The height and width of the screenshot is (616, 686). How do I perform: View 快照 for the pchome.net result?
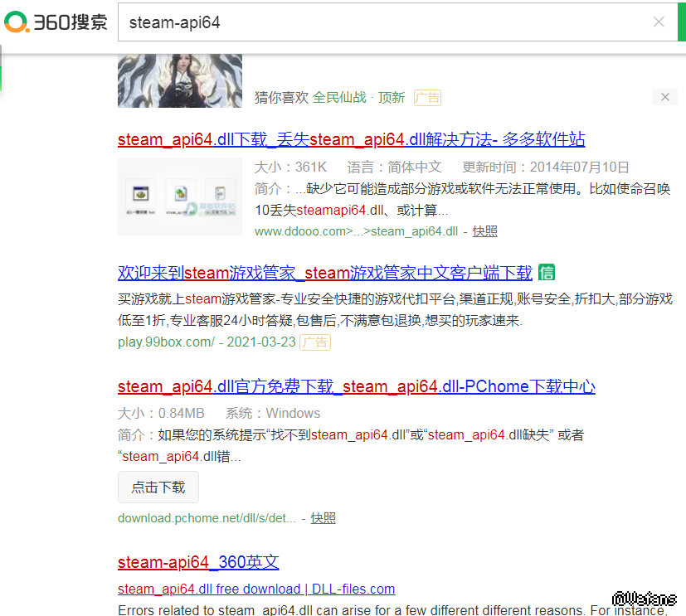coord(324,518)
